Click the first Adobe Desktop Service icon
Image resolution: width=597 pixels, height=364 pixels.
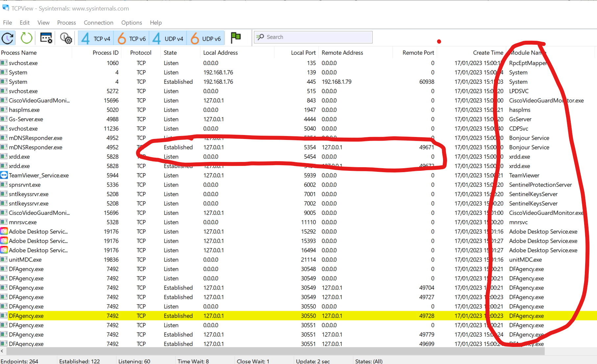pyautogui.click(x=4, y=232)
